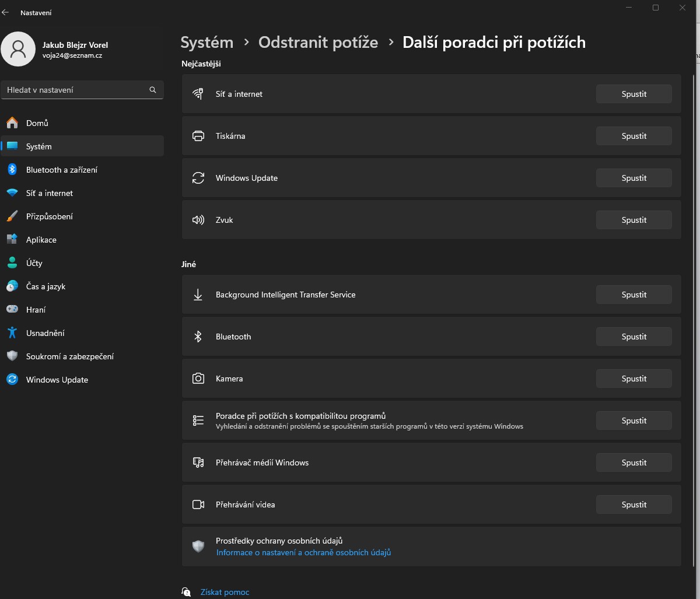This screenshot has height=599, width=700.
Task: Click the Bluetooth icon in the sidebar
Action: (12, 170)
